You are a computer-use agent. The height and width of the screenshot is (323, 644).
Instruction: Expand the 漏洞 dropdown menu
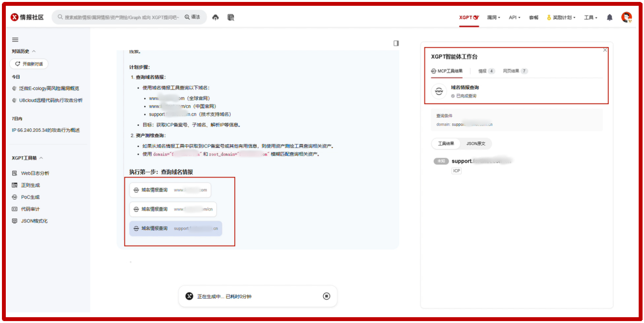(494, 17)
